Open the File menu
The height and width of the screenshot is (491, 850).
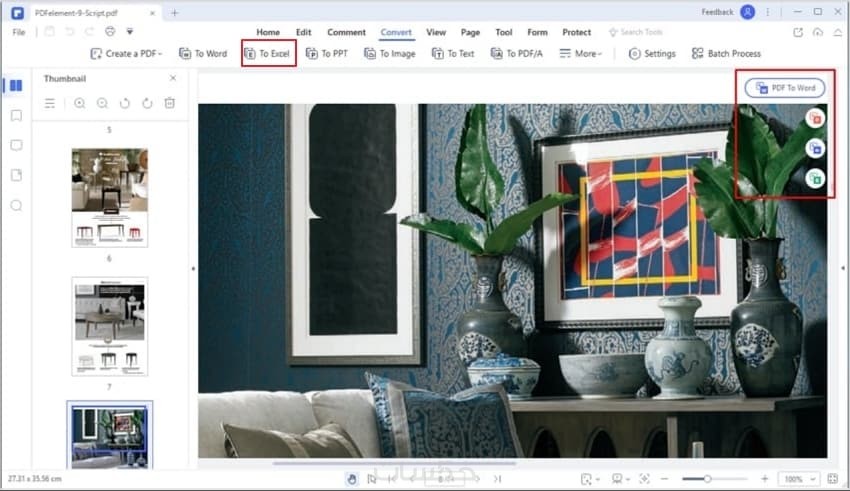tap(19, 32)
